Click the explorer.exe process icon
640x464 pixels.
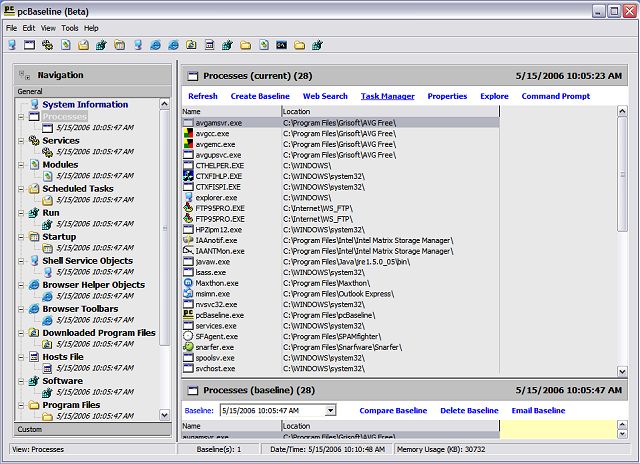click(188, 198)
